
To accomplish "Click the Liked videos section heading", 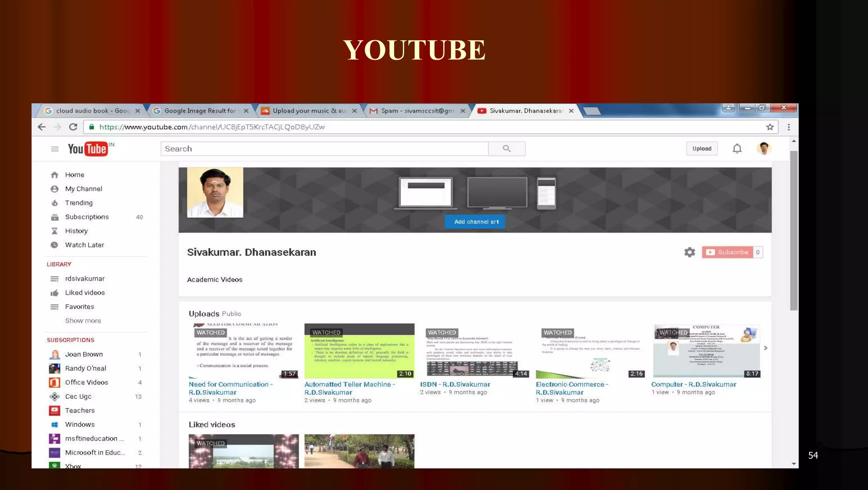I will click(212, 425).
